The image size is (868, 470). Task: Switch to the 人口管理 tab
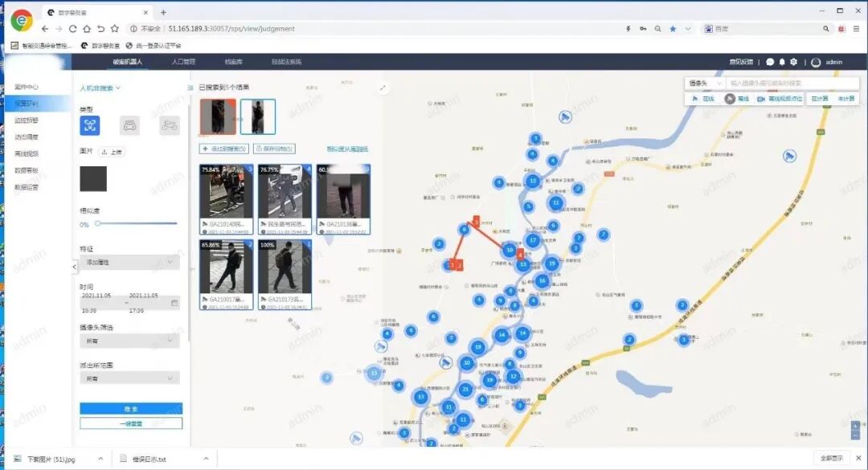coord(183,61)
